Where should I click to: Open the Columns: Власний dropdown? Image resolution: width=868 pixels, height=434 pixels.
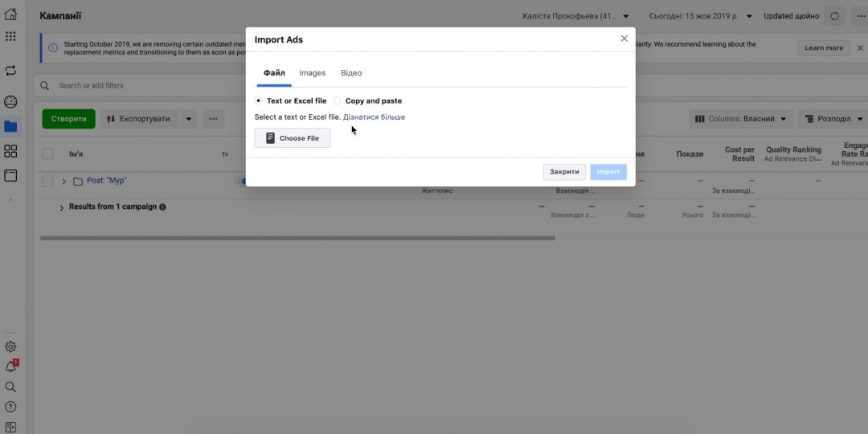click(x=740, y=119)
